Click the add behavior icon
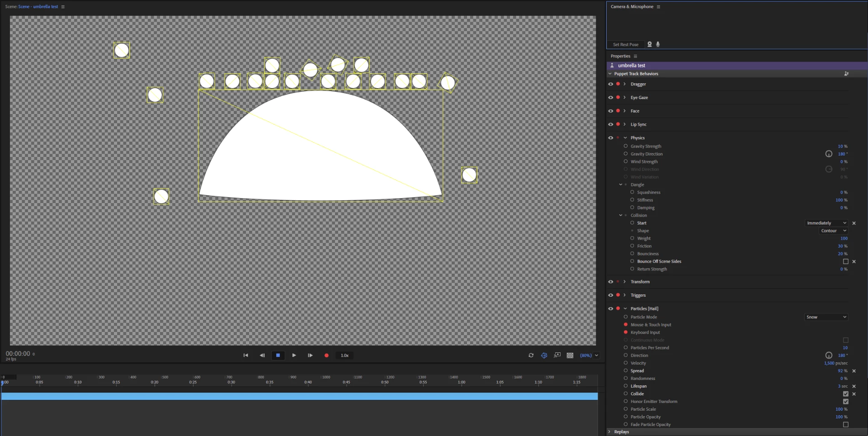This screenshot has height=436, width=868. coord(846,74)
